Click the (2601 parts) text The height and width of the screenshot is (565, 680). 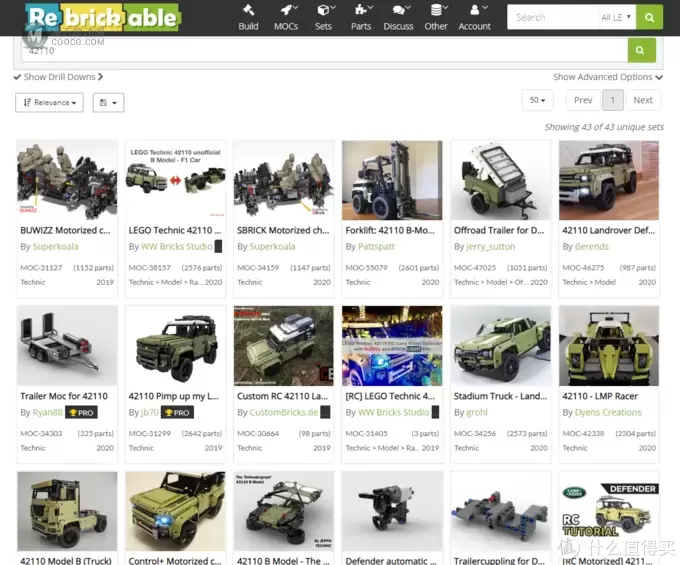[x=418, y=268]
